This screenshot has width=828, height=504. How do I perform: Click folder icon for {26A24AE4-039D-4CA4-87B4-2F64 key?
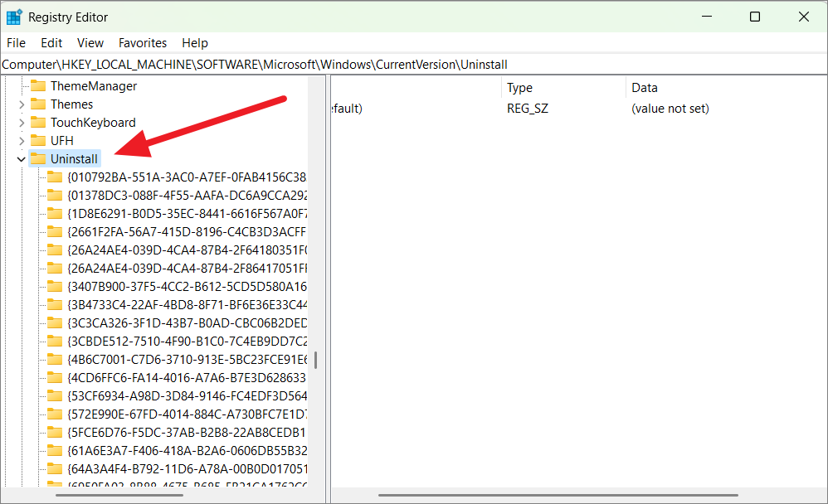pyautogui.click(x=55, y=250)
